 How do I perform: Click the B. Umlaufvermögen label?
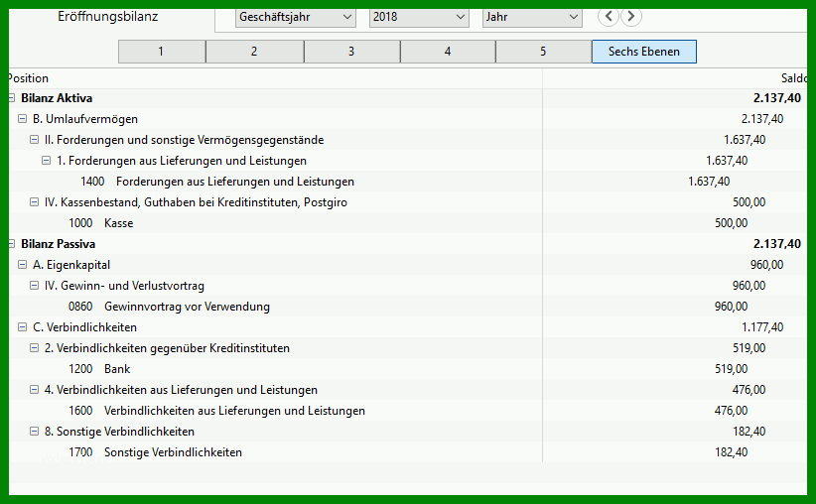click(x=85, y=119)
